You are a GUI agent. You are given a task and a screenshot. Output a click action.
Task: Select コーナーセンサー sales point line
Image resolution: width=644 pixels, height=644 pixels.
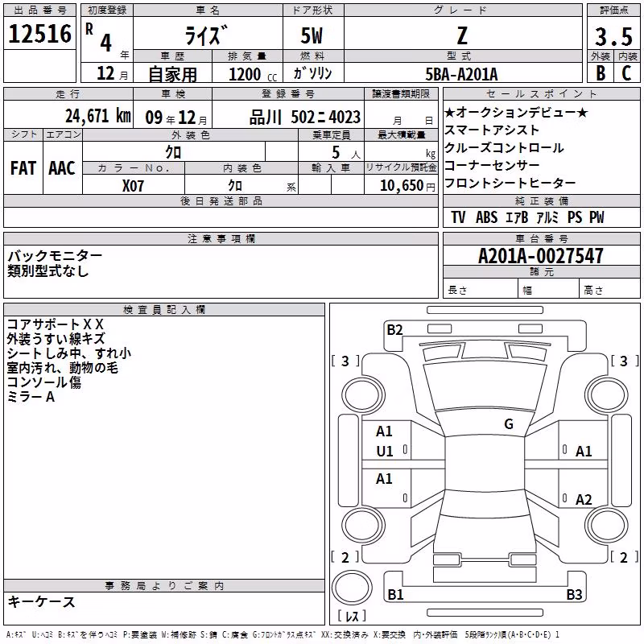(x=492, y=165)
